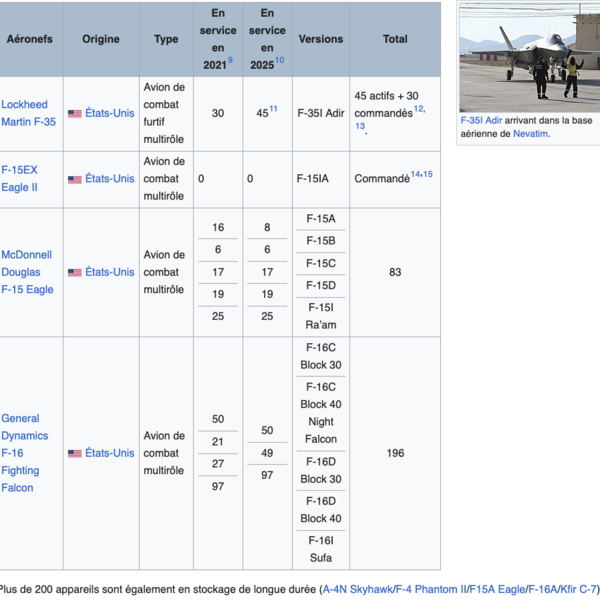Click Nevatim link in photo caption

click(x=530, y=134)
